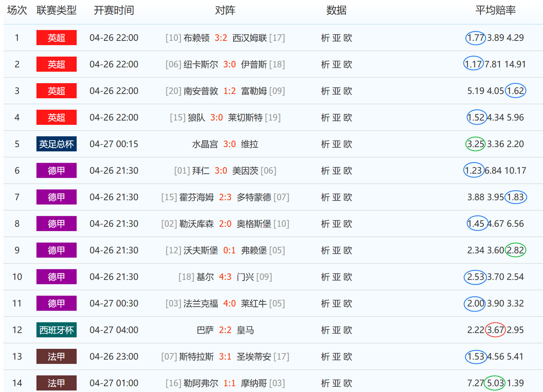Click team name 多特蒙德

point(254,197)
